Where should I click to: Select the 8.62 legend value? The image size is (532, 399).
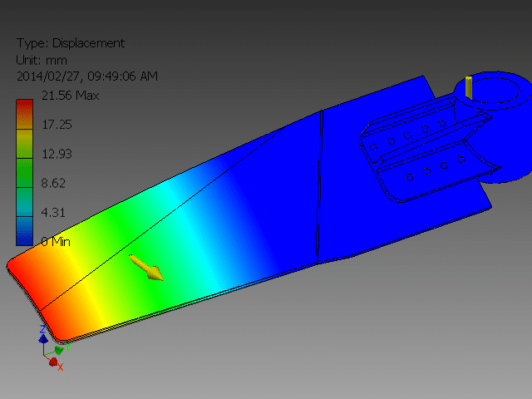point(54,183)
